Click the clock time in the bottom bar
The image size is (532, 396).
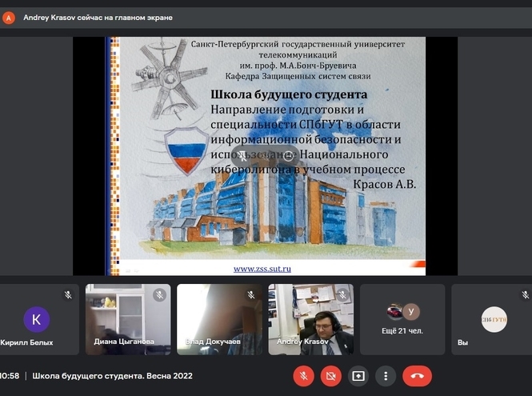[x=10, y=376]
